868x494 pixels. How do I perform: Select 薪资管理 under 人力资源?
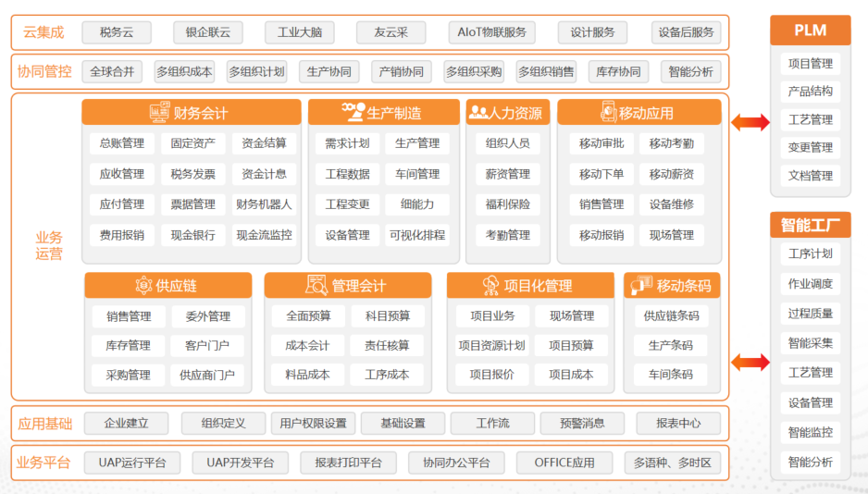coord(508,174)
